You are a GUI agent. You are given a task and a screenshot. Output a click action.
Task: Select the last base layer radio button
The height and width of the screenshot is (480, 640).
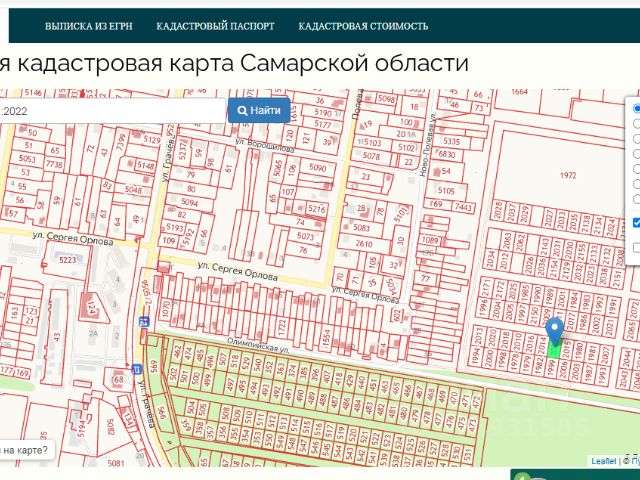tap(636, 200)
